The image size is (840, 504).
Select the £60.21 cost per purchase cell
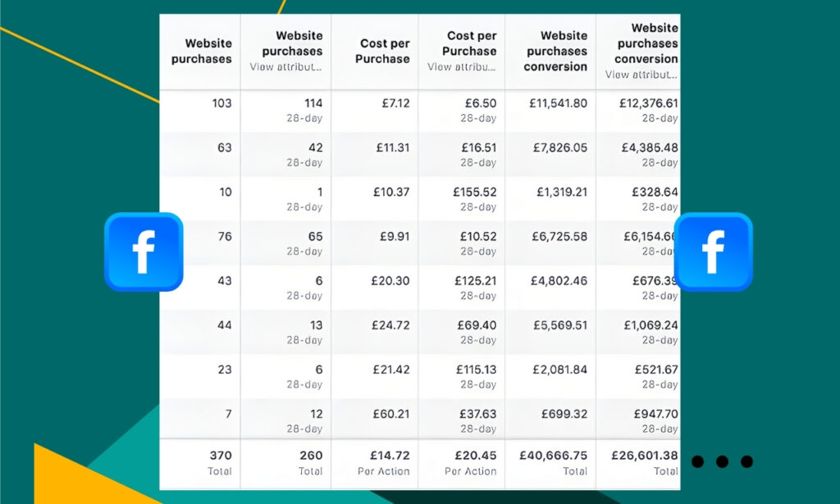point(393,414)
